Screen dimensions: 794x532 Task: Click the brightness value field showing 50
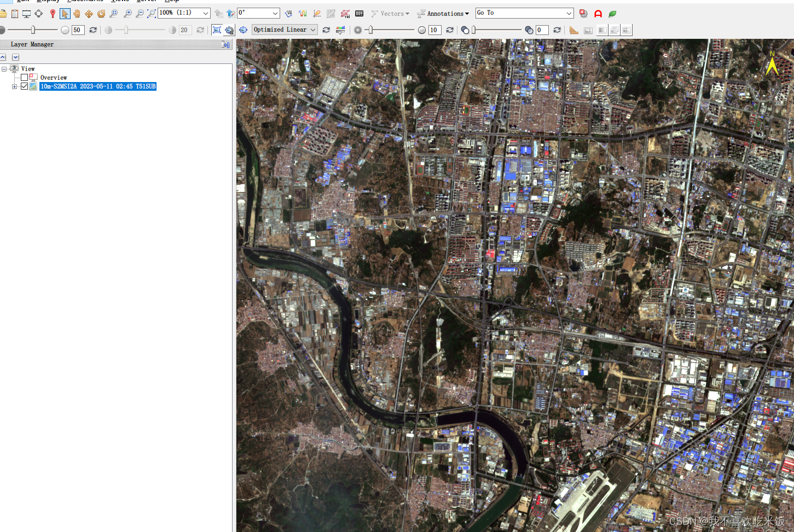click(78, 30)
